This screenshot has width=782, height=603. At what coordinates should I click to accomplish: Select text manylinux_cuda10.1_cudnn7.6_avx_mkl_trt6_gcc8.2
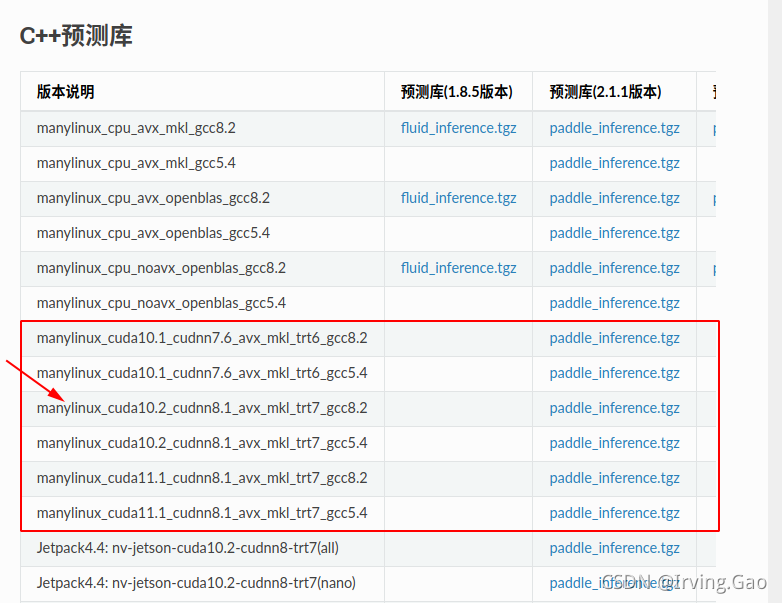[202, 338]
